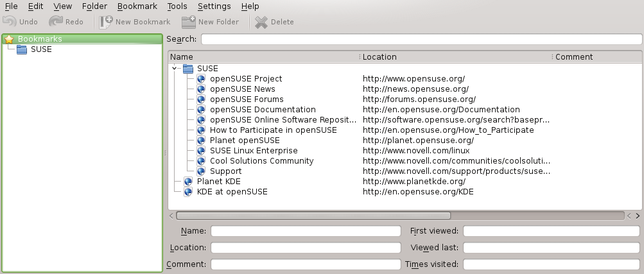Focus the Search input field
This screenshot has height=274, width=644.
(x=421, y=40)
